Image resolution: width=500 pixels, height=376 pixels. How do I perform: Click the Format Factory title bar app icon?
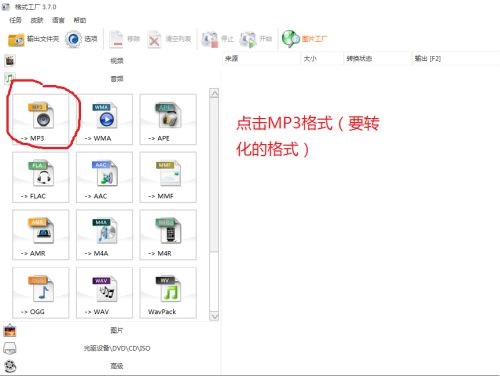coord(6,6)
